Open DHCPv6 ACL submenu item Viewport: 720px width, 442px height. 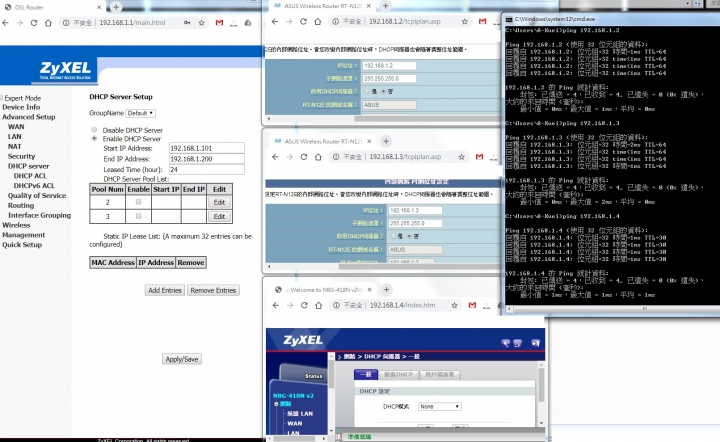pos(34,186)
